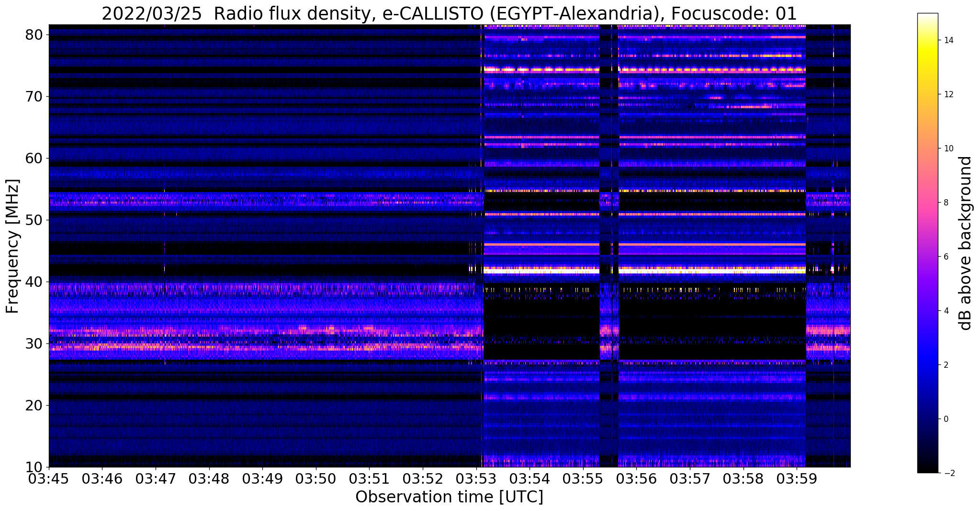Click the 0 colorbar tick label
Viewport: 980px width, 511px height.
946,419
